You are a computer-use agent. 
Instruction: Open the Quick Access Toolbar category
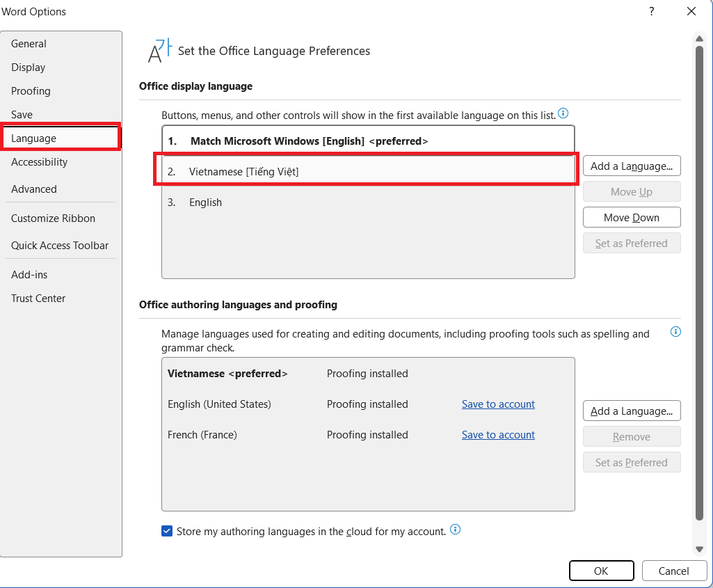click(61, 246)
